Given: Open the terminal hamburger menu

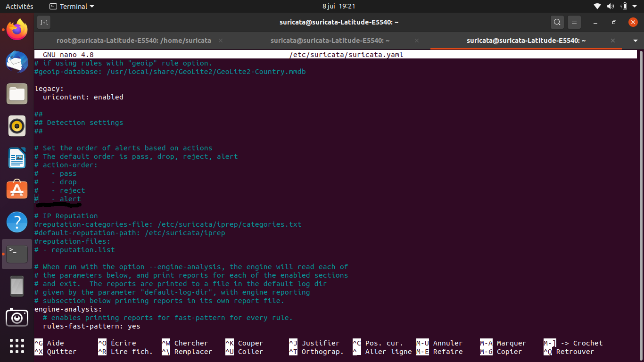Looking at the screenshot, I should pyautogui.click(x=574, y=22).
